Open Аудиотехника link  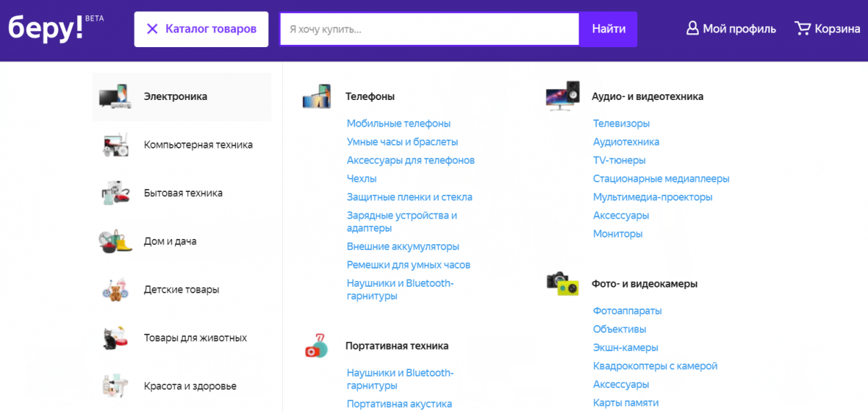tap(626, 142)
